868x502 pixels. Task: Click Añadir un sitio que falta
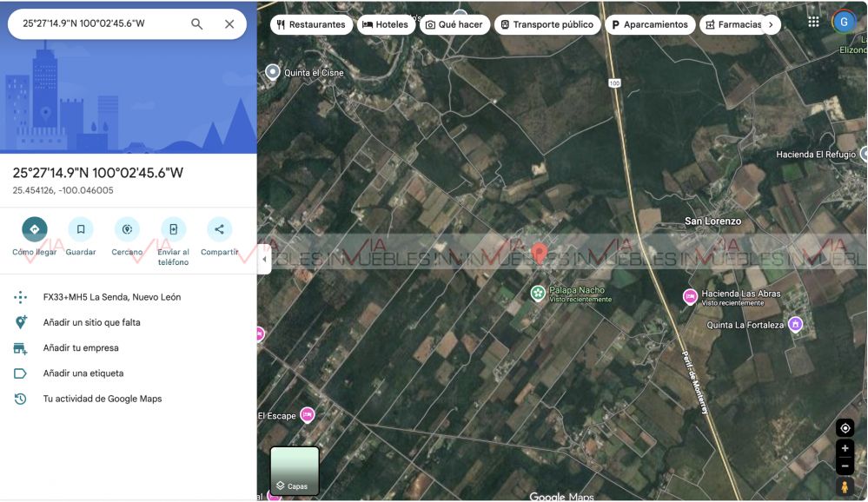(91, 322)
